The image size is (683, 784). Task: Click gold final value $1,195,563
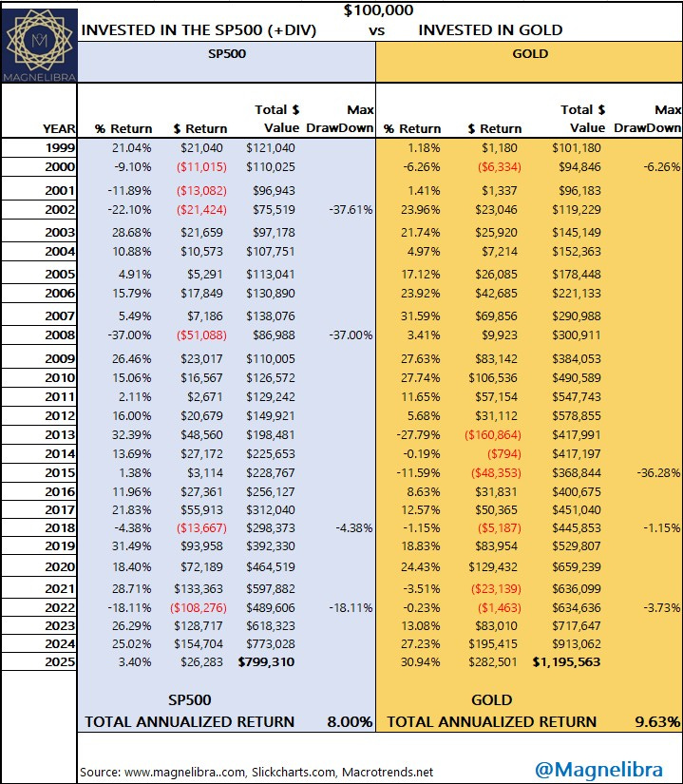pos(566,662)
